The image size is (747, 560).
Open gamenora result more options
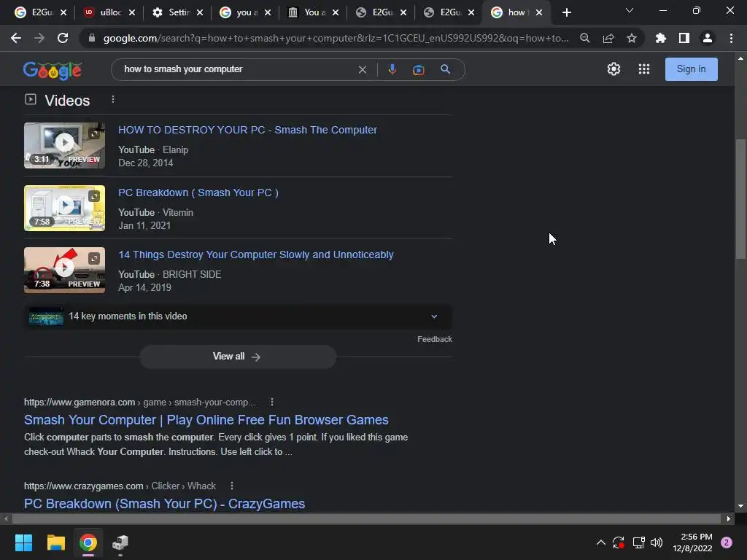[271, 402]
